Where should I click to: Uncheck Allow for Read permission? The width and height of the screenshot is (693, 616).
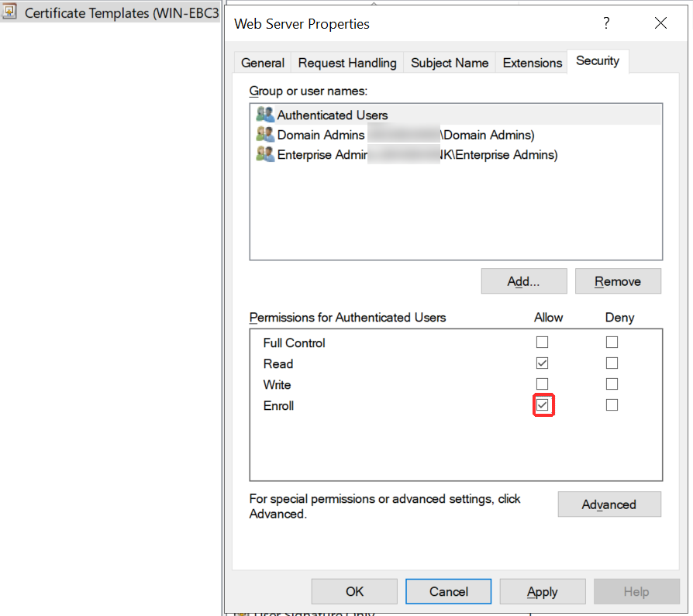(x=542, y=363)
